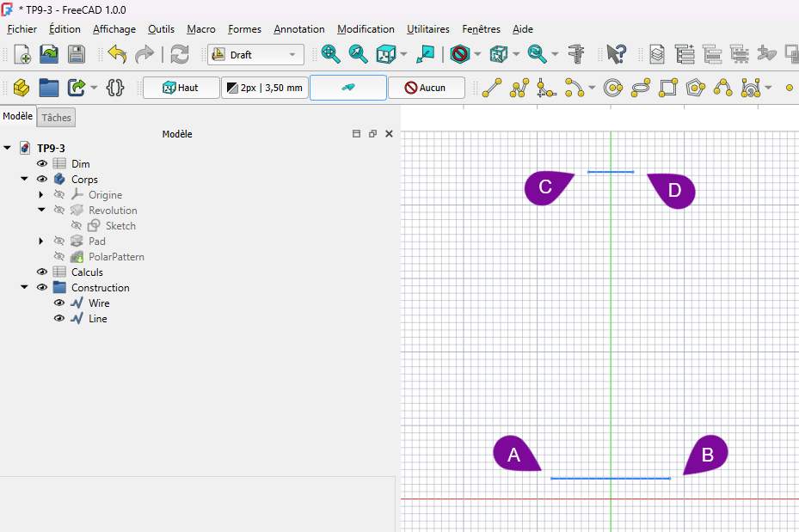Choose the Draft Circle tool
The height and width of the screenshot is (532, 799).
[x=613, y=88]
